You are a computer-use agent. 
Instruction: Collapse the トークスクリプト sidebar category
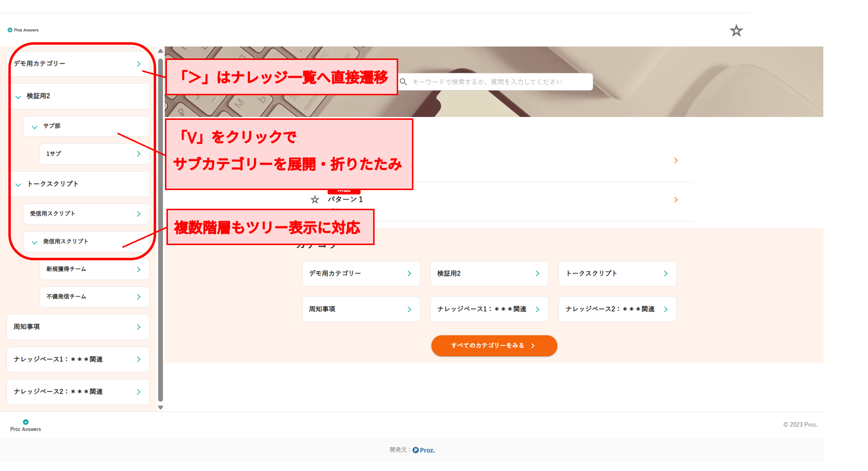coord(18,185)
